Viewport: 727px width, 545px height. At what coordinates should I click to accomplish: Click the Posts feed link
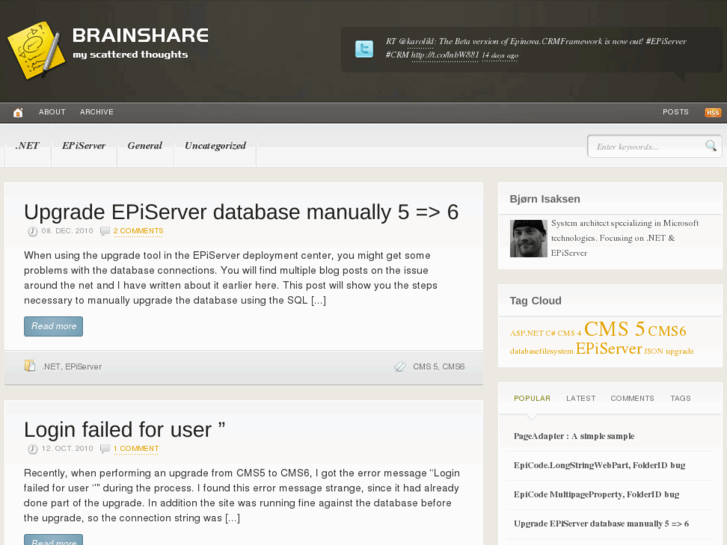[x=675, y=112]
